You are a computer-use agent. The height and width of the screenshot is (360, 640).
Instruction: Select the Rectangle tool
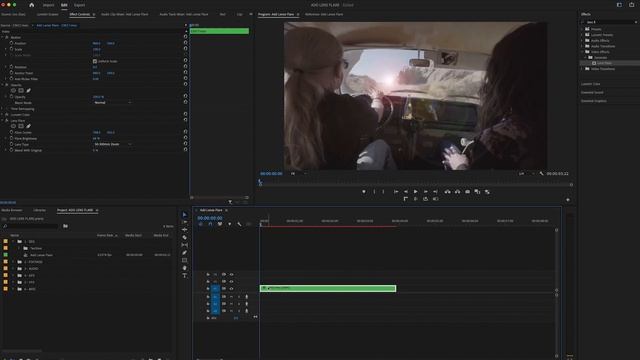184,260
